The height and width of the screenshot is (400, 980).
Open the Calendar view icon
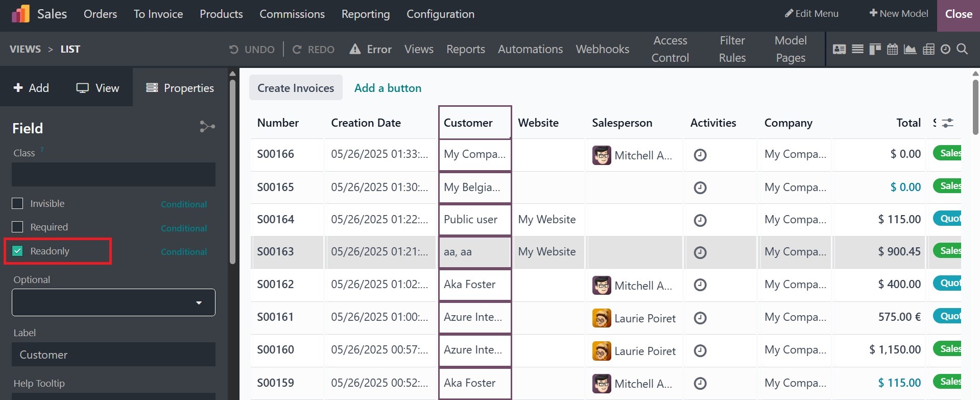click(892, 49)
